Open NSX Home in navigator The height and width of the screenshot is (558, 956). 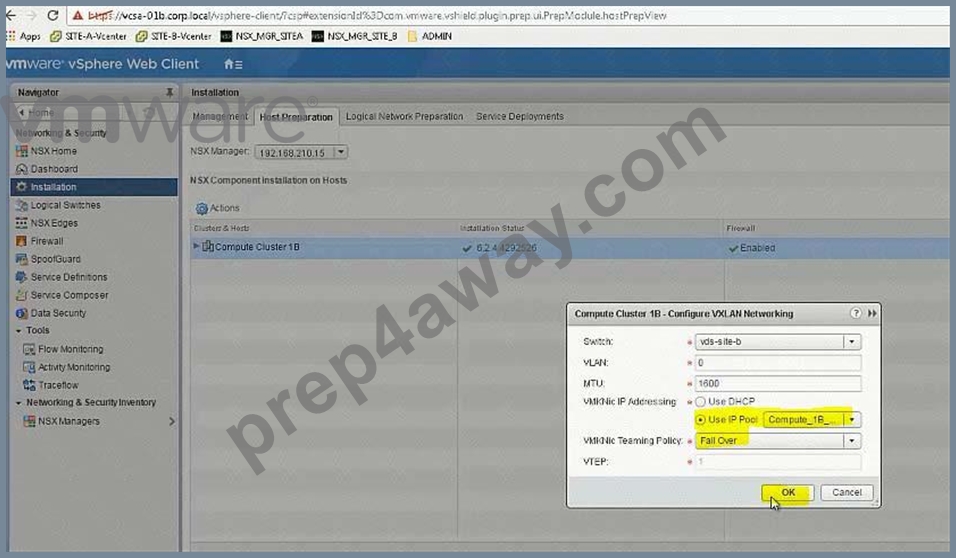coord(46,151)
